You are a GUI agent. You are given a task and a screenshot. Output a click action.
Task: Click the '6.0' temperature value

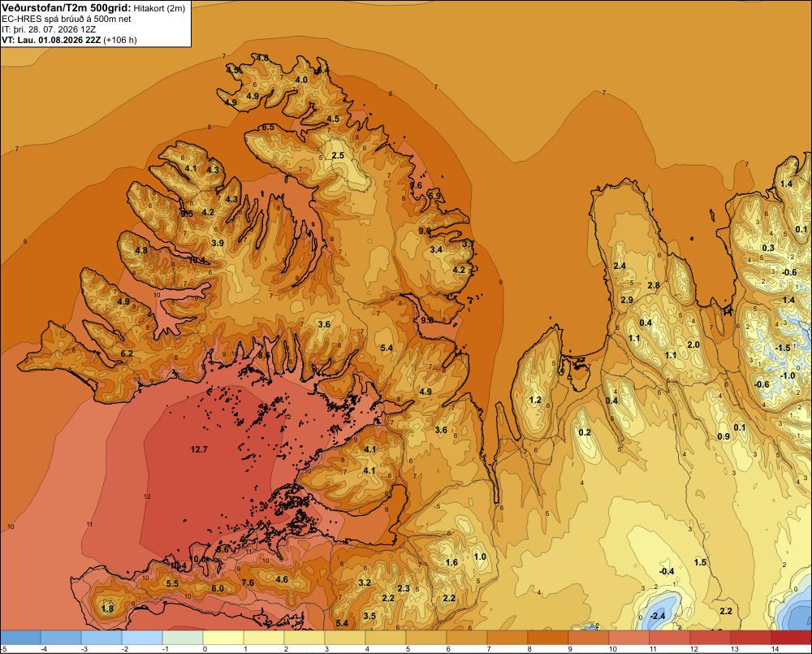(x=218, y=588)
